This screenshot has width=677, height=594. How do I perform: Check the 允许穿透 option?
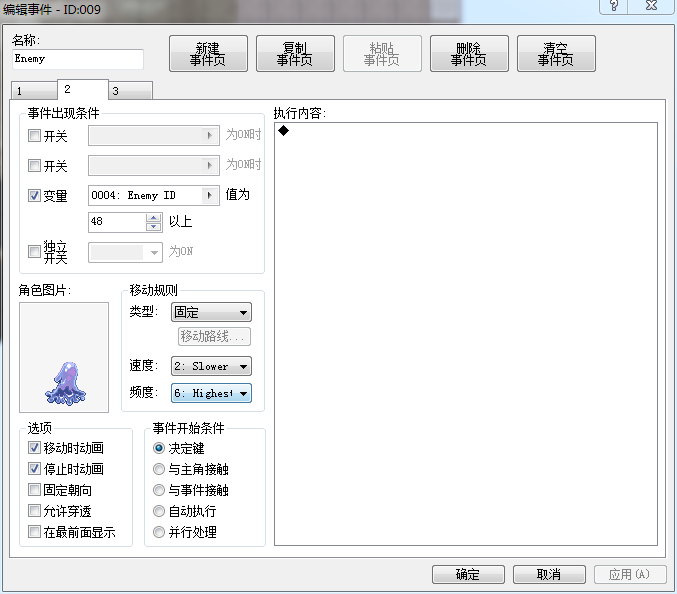34,511
